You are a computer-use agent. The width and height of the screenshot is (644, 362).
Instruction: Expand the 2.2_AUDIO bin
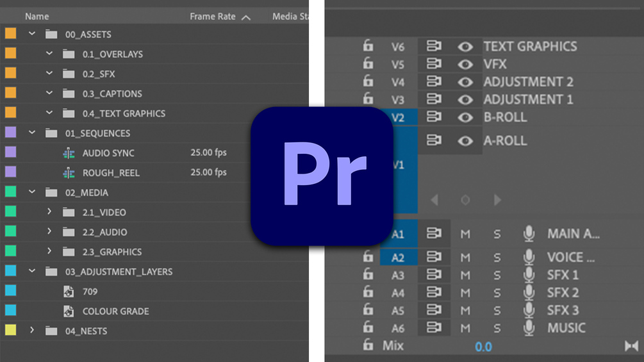49,231
